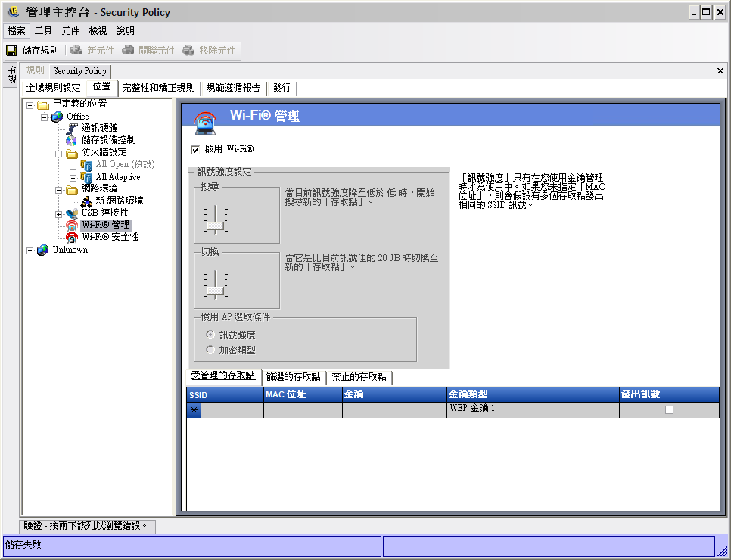This screenshot has height=560, width=731.
Task: Open the 說明 menu
Action: pos(126,31)
